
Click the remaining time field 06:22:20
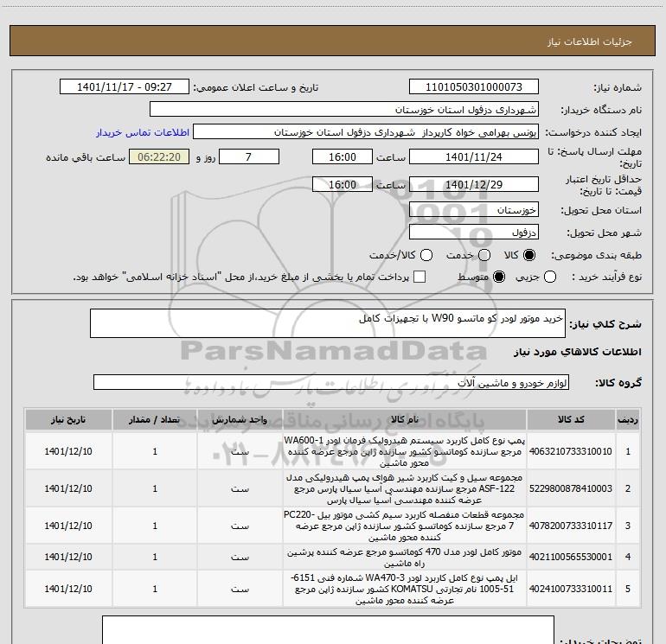(x=159, y=156)
